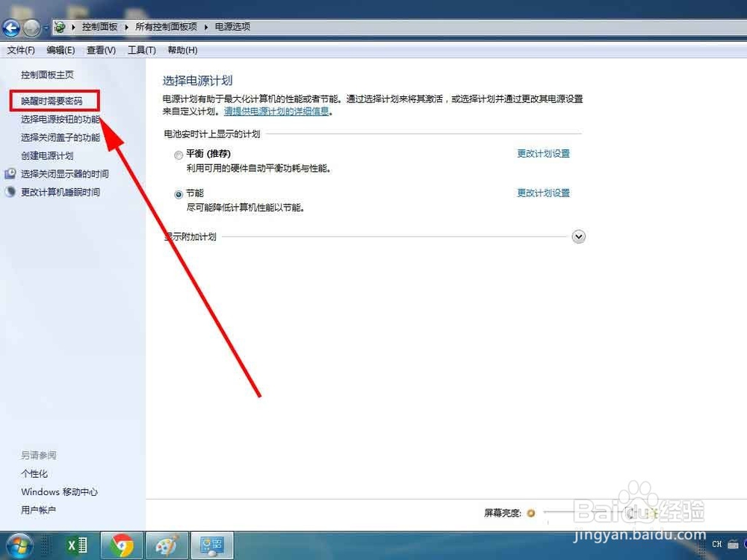The image size is (747, 560).
Task: Open the 文件(F) menu
Action: [x=21, y=50]
